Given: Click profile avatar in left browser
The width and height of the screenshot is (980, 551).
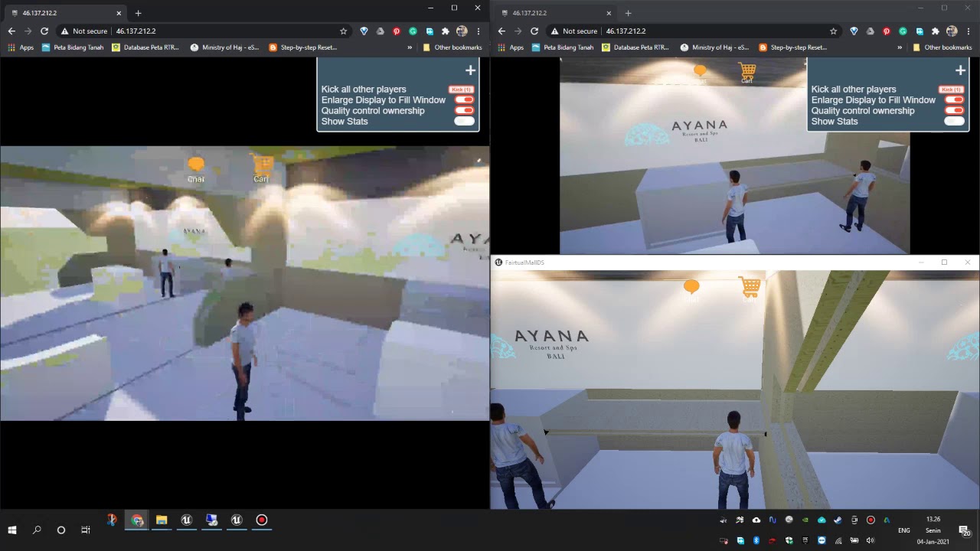Looking at the screenshot, I should pos(462,31).
